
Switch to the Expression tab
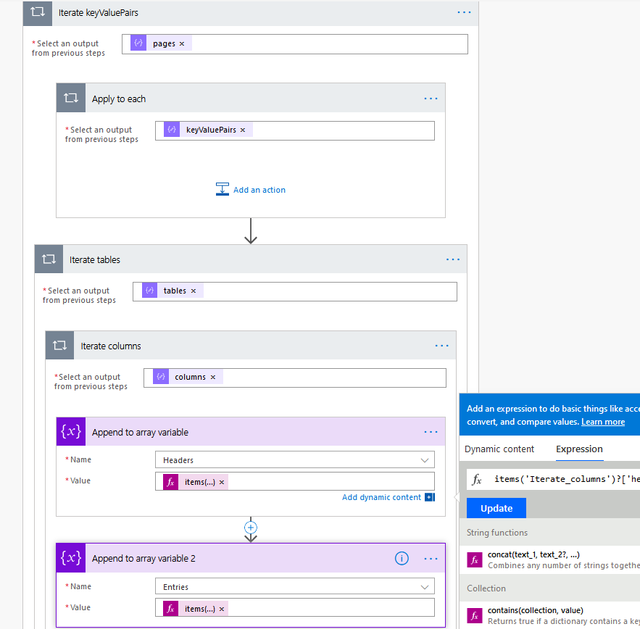(x=579, y=449)
